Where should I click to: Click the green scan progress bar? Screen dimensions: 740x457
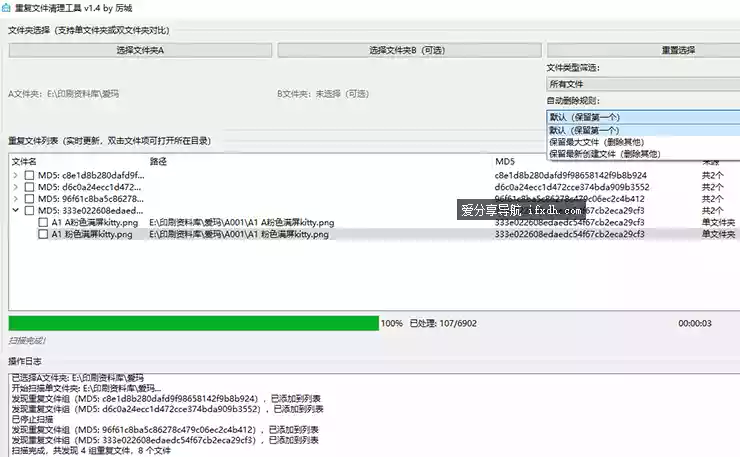pyautogui.click(x=193, y=323)
